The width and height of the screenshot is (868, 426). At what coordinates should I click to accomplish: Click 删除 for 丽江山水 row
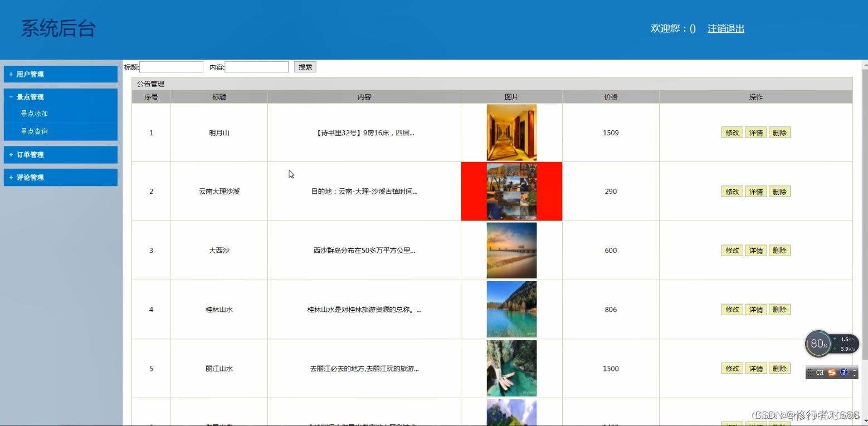click(779, 369)
